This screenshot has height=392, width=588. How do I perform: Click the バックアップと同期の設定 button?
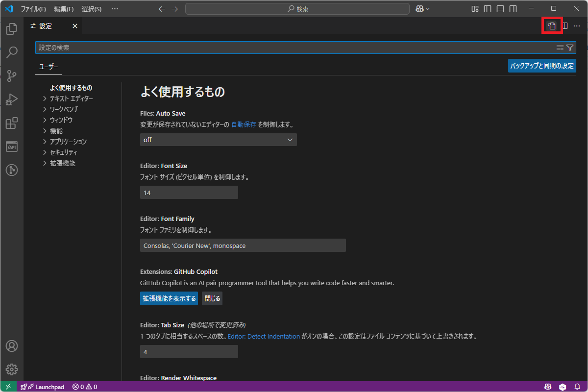click(x=542, y=65)
